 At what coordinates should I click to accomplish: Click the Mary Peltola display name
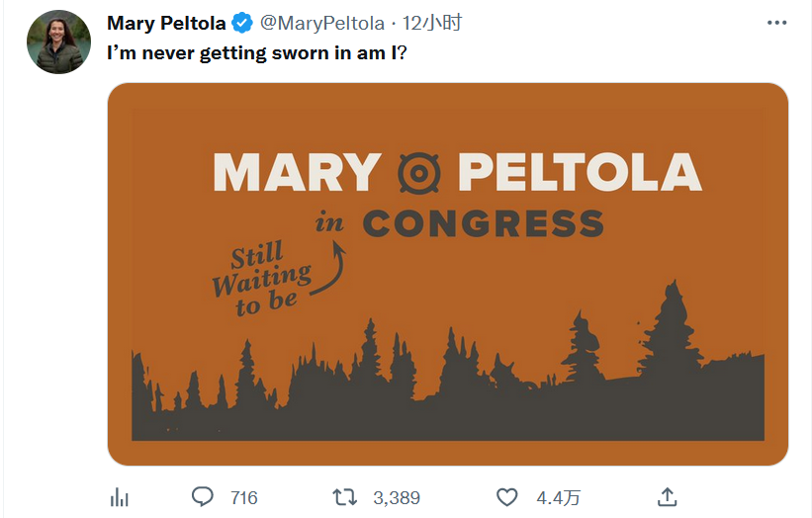(166, 24)
